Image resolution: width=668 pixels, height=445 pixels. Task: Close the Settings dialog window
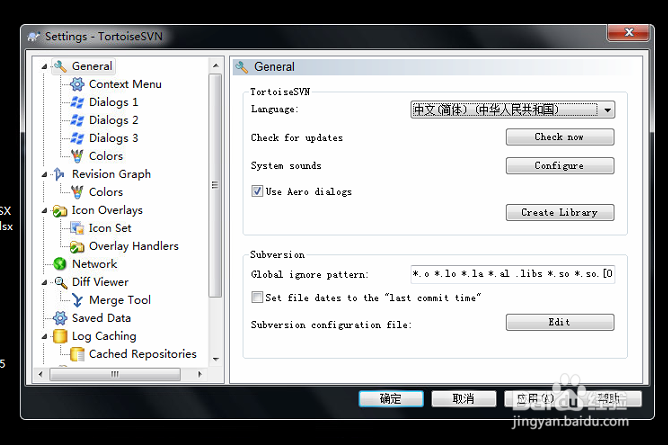tap(629, 32)
